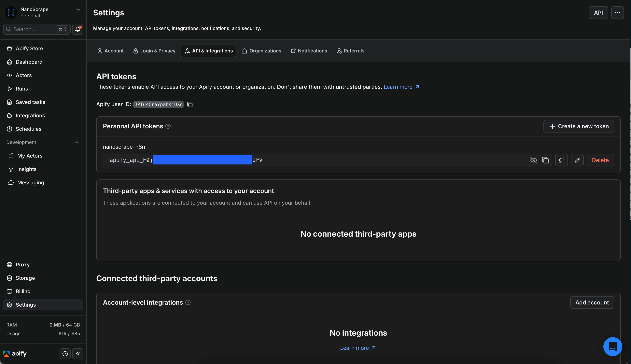Regenerate the nanoscrape-n8n token
The image size is (631, 364).
click(x=562, y=160)
